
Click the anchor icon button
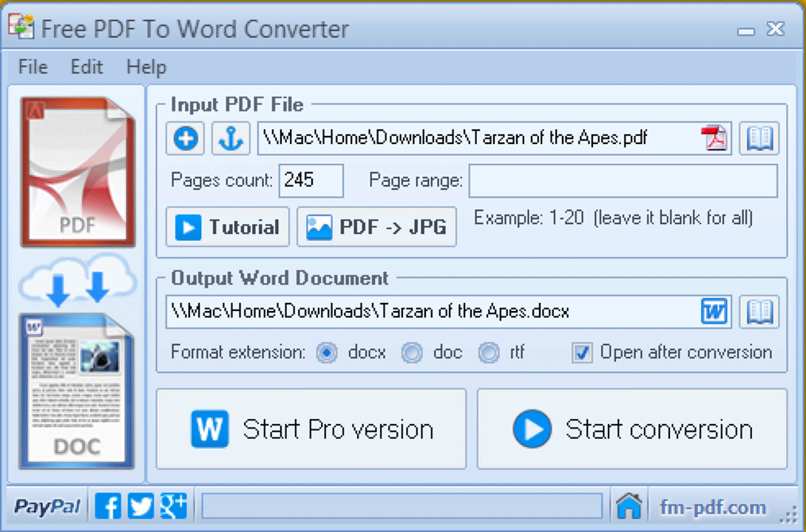pos(231,138)
